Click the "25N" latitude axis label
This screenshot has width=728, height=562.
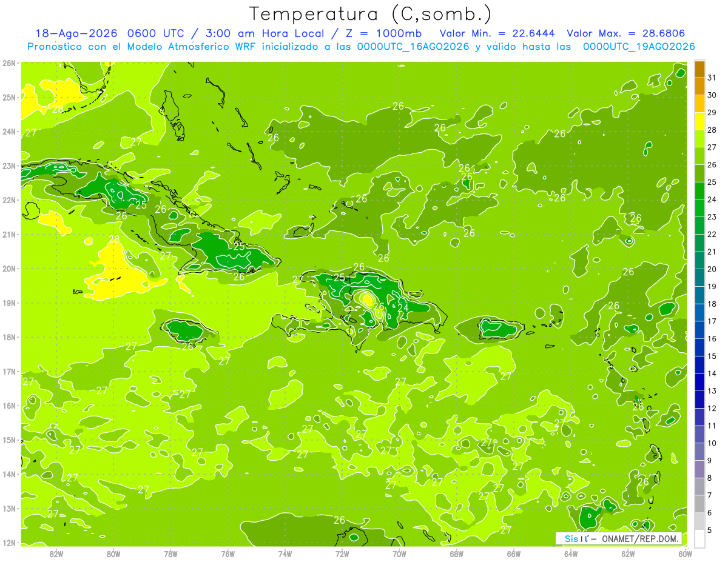pyautogui.click(x=9, y=97)
